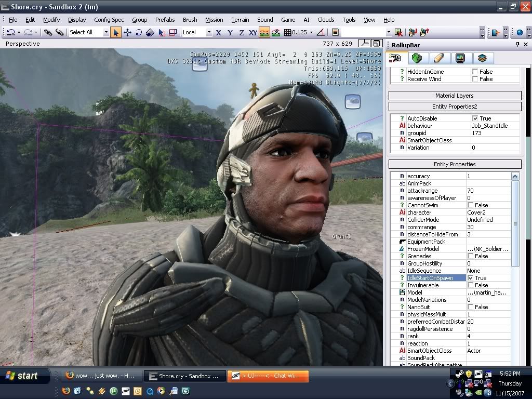Click the Constrain to Y axis button
The image size is (532, 399).
click(x=230, y=33)
